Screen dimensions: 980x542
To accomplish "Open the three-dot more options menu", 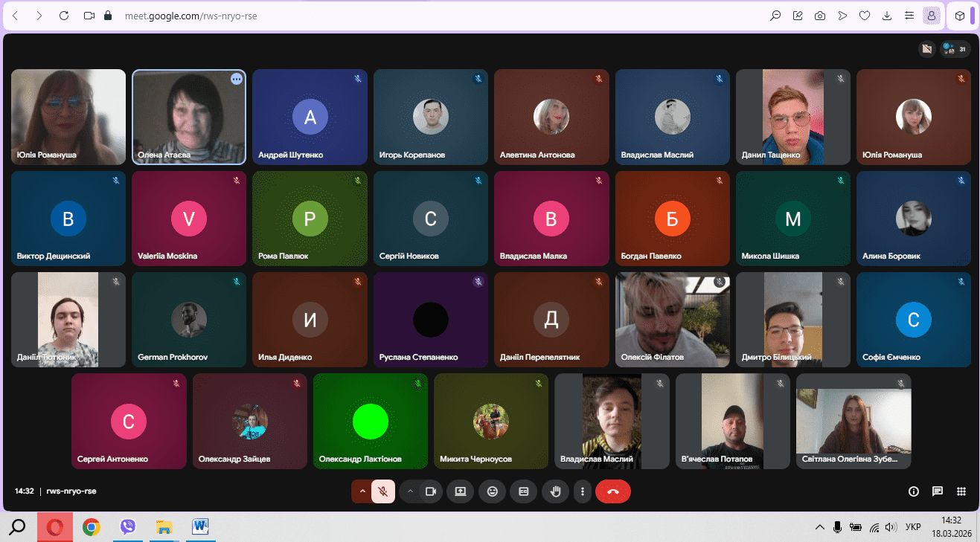I will pyautogui.click(x=582, y=491).
